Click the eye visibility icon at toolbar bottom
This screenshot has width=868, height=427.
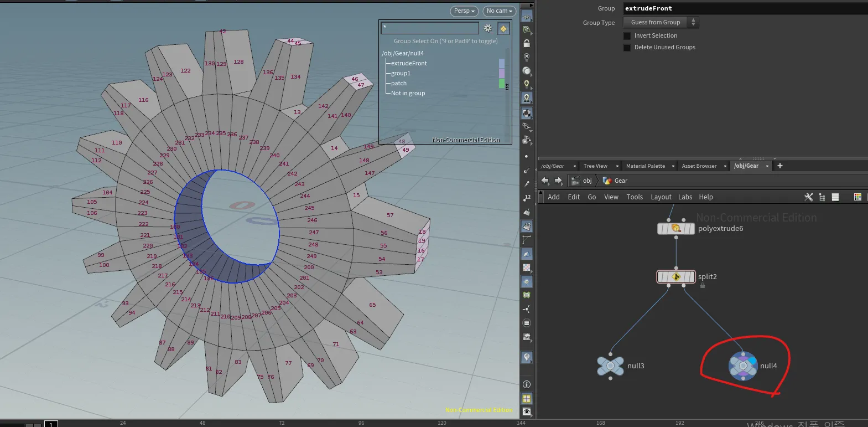click(x=527, y=412)
